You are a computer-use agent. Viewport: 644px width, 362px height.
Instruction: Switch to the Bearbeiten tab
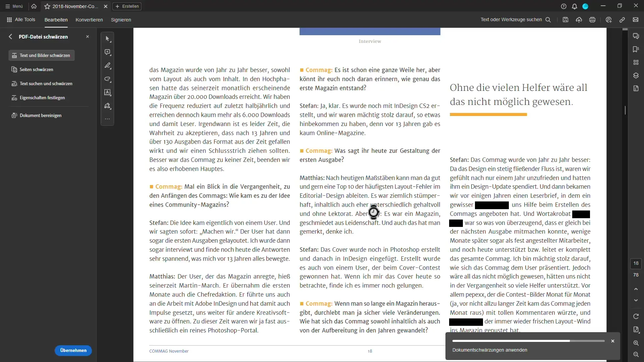(x=56, y=20)
